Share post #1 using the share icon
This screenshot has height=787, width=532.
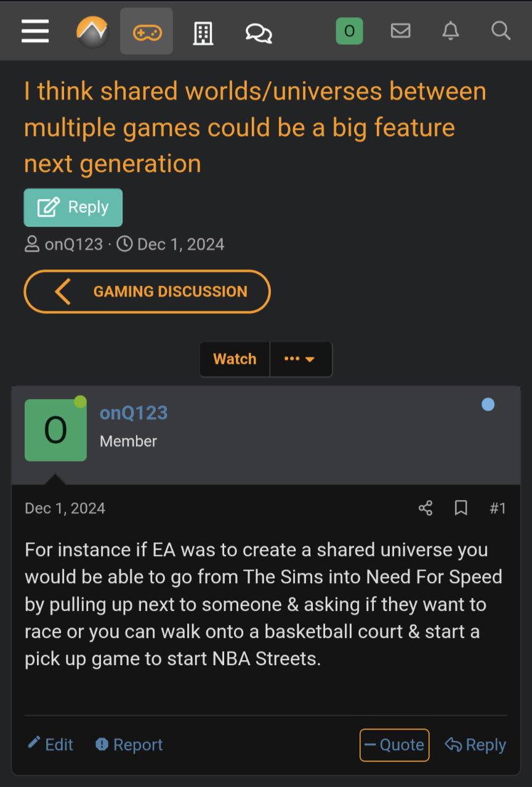click(x=425, y=507)
